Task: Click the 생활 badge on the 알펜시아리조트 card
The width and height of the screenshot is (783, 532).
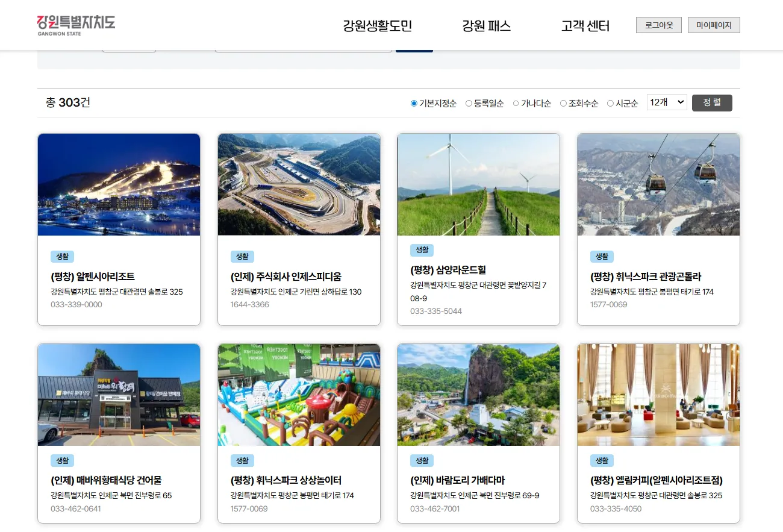Action: (x=62, y=256)
